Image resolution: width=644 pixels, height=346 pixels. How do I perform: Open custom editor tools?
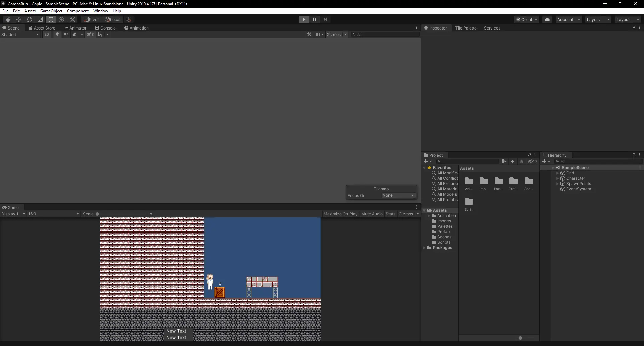tap(72, 19)
